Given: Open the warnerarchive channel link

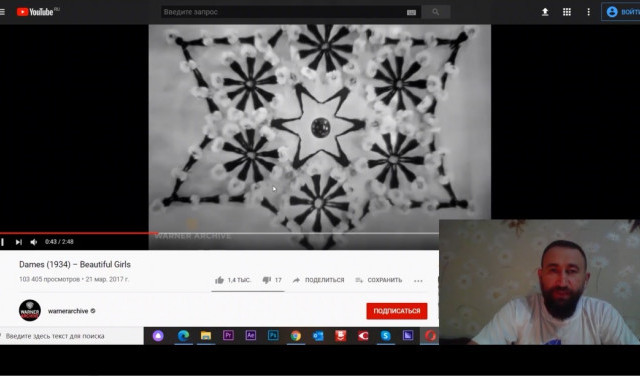Looking at the screenshot, I should (68, 311).
